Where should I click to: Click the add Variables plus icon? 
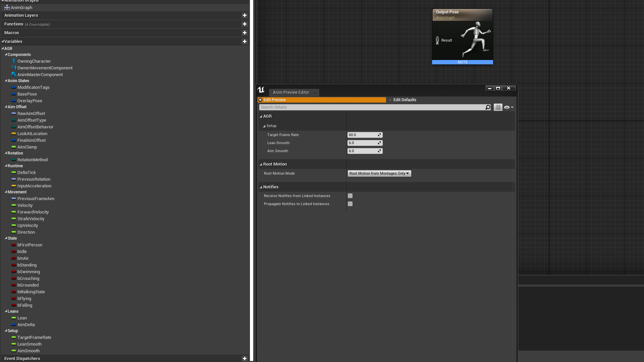click(x=245, y=42)
